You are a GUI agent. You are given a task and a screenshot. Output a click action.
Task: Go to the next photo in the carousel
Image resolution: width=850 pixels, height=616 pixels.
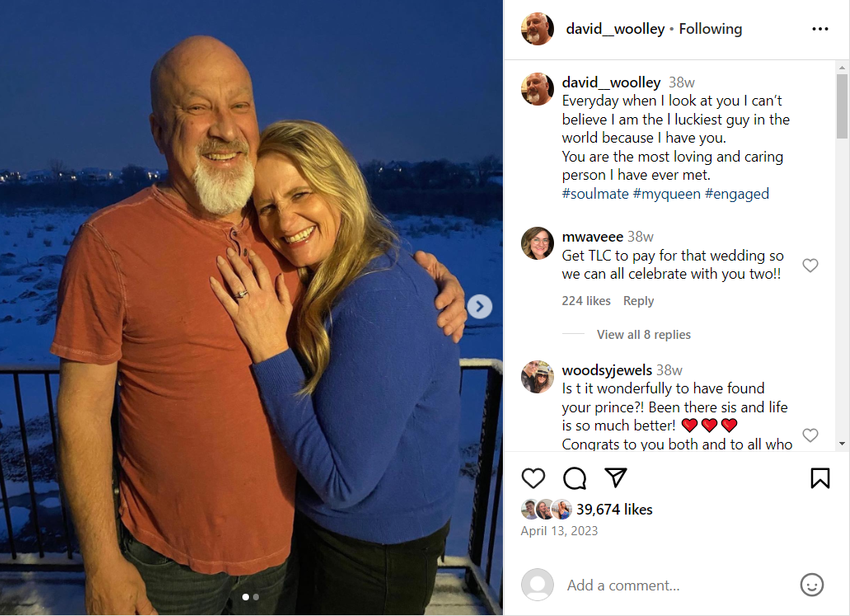tap(479, 307)
